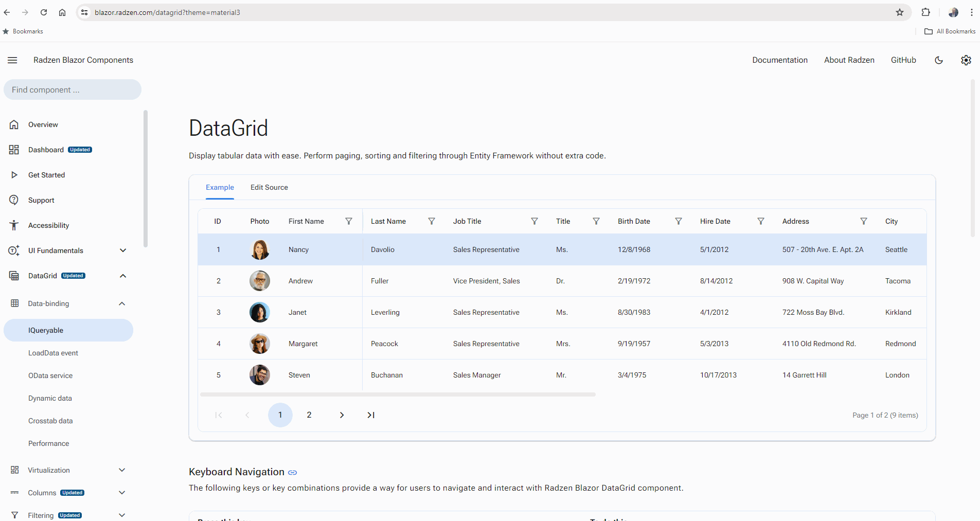
Task: Bookmark this page with the star icon
Action: 900,12
